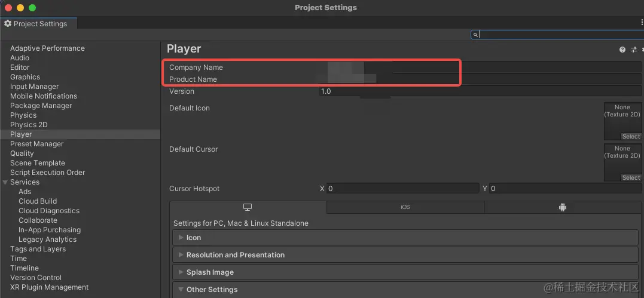Click the Cursor Hotspot X field
The width and height of the screenshot is (644, 298).
(402, 189)
